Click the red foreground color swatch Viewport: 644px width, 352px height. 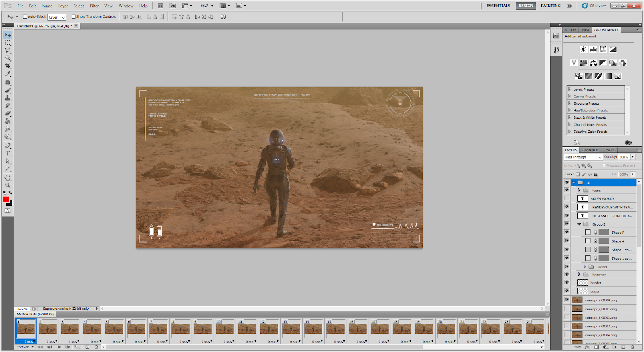6,200
